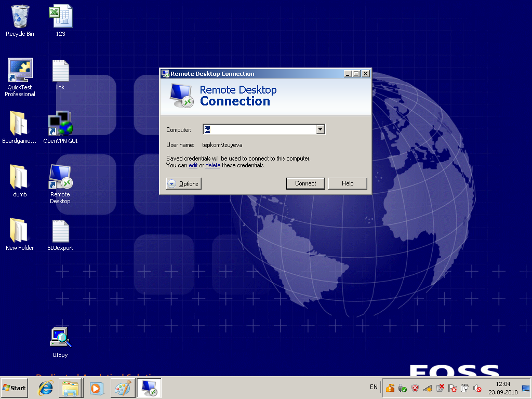
Task: Open Internet Explorer from the taskbar
Action: (x=45, y=388)
